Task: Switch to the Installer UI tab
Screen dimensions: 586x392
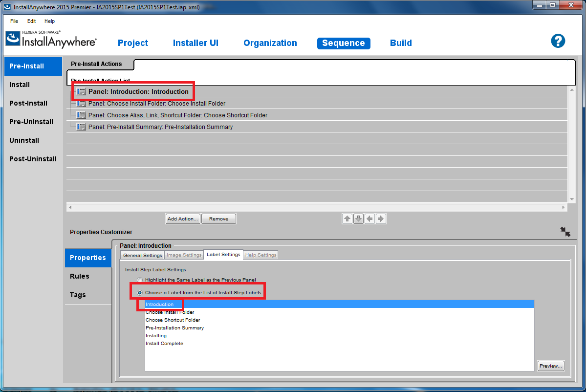Action: (195, 43)
